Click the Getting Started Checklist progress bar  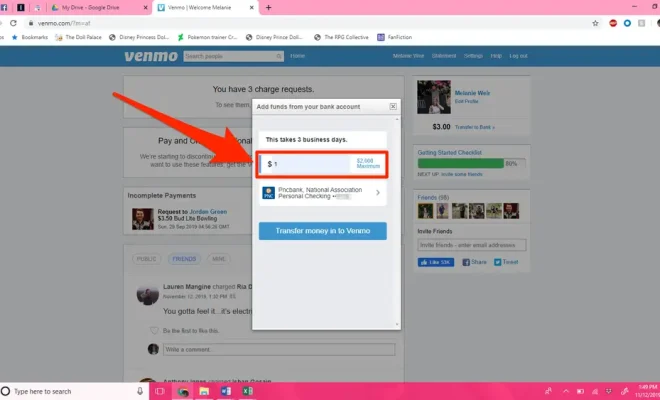(471, 163)
